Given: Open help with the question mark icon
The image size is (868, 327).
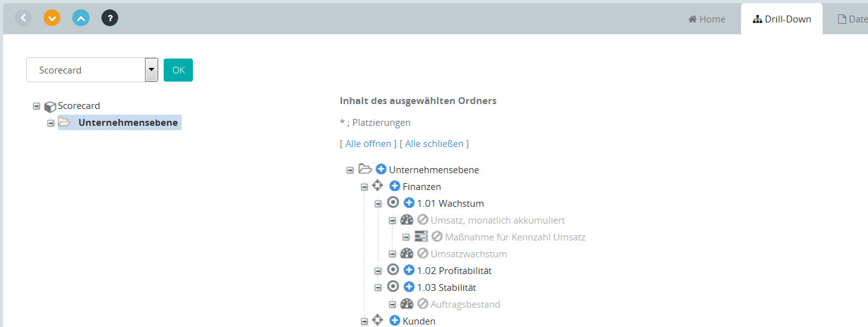Looking at the screenshot, I should point(110,18).
